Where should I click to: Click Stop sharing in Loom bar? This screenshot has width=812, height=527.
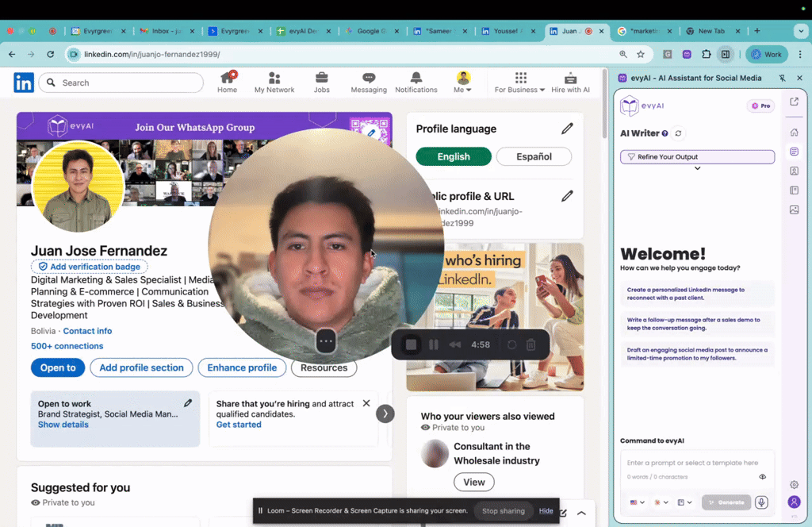[504, 510]
